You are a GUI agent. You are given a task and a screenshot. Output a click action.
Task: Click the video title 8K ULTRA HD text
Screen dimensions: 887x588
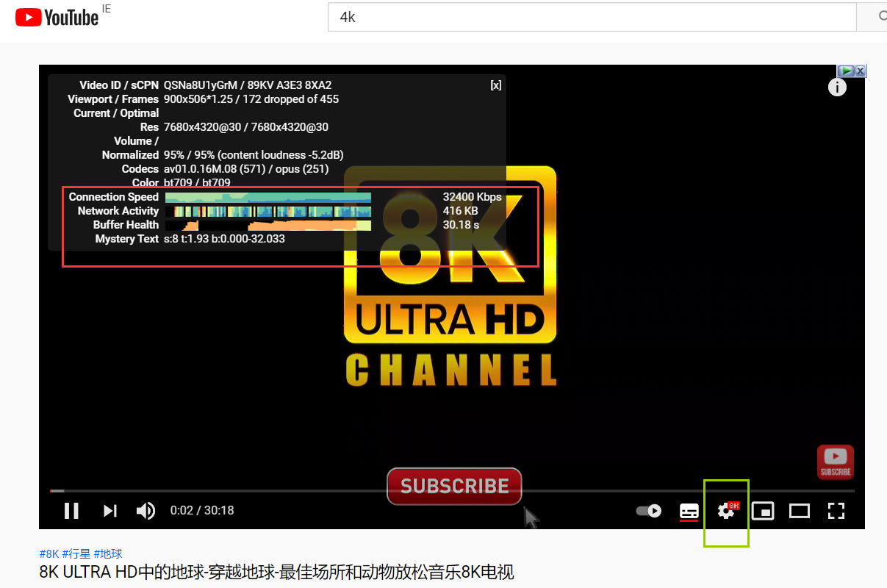click(276, 572)
